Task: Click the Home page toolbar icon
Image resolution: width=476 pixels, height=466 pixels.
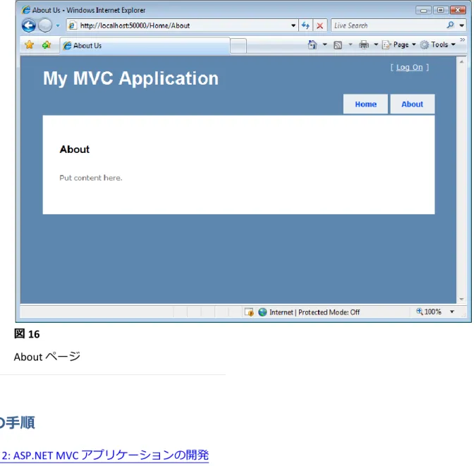Action: (312, 44)
